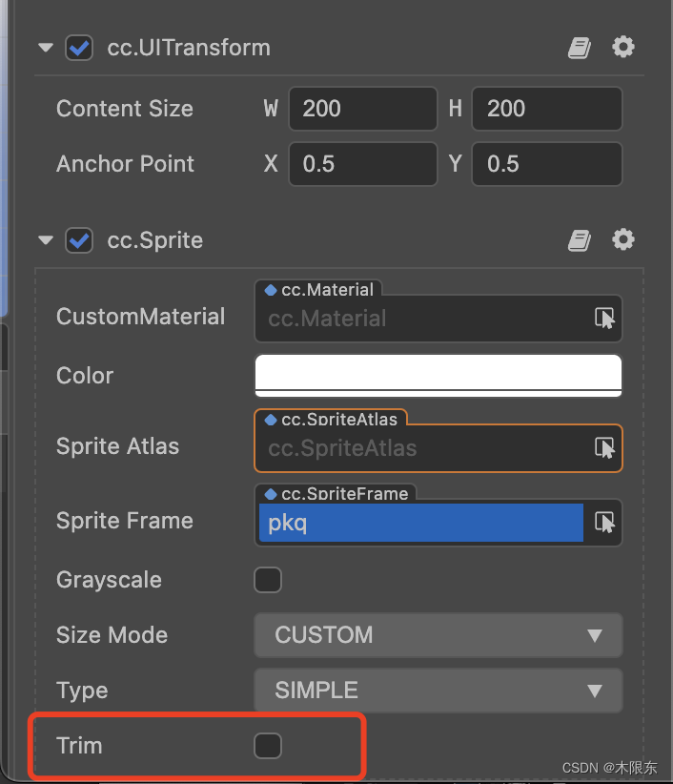Open the Size Mode dropdown

tap(438, 635)
